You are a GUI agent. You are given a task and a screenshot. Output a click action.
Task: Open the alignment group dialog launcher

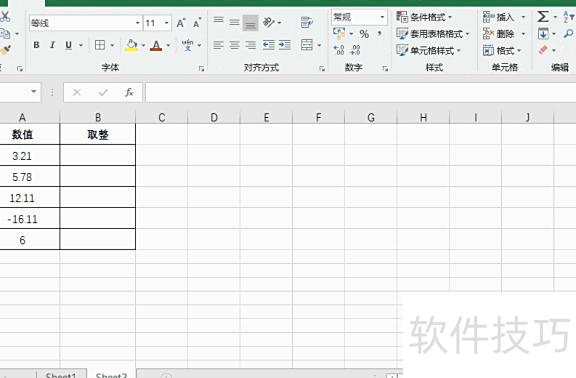pos(322,68)
